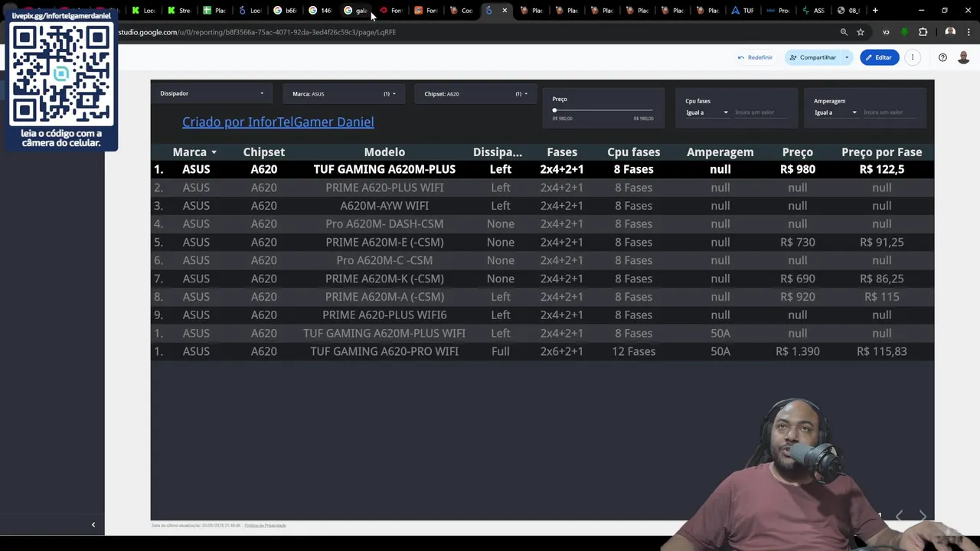
Task: Collapse the left side panel chevron
Action: tap(93, 525)
